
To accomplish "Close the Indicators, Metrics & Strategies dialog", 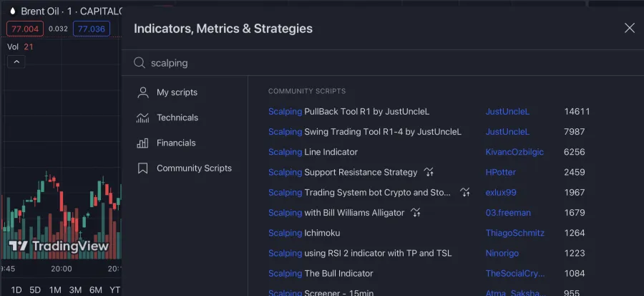I will tap(630, 28).
